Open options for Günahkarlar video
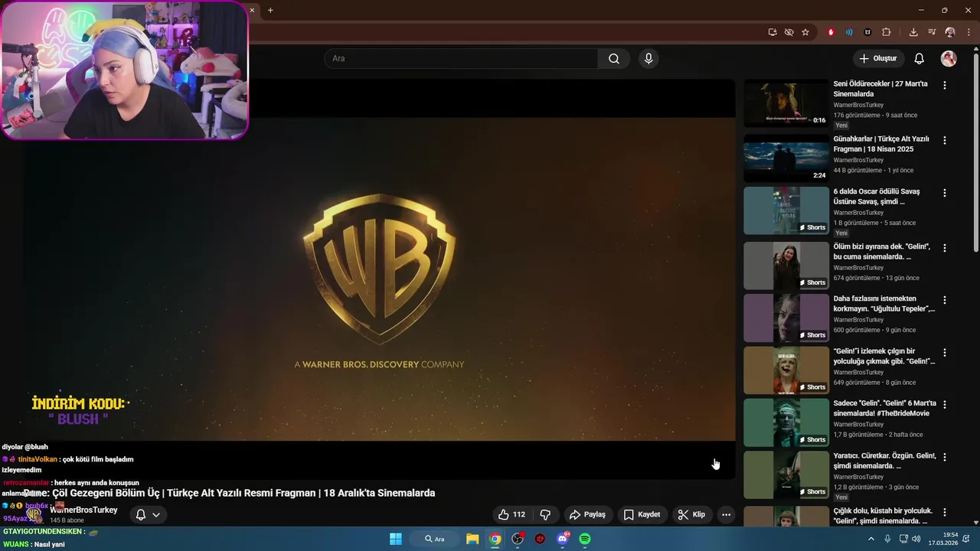 [945, 140]
